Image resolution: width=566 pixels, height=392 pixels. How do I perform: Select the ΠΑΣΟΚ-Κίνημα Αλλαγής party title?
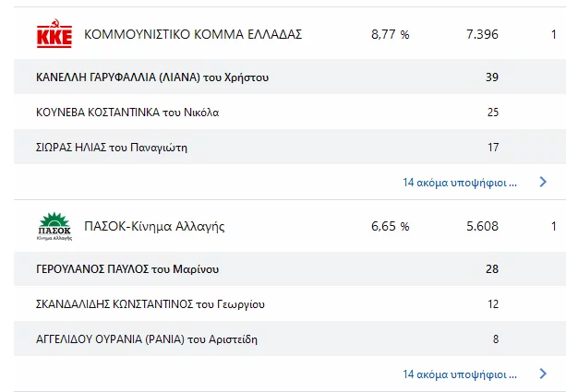tap(154, 226)
